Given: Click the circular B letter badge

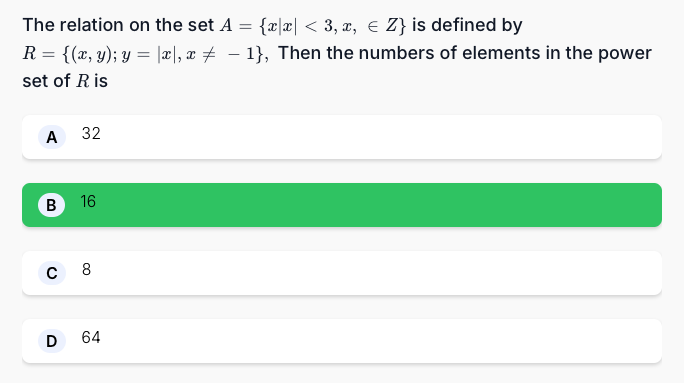Looking at the screenshot, I should coord(51,205).
